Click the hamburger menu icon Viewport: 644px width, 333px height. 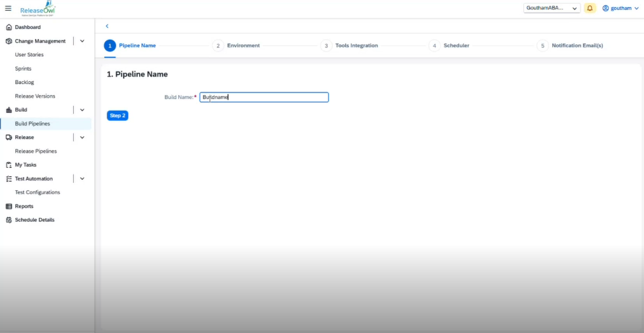tap(8, 8)
